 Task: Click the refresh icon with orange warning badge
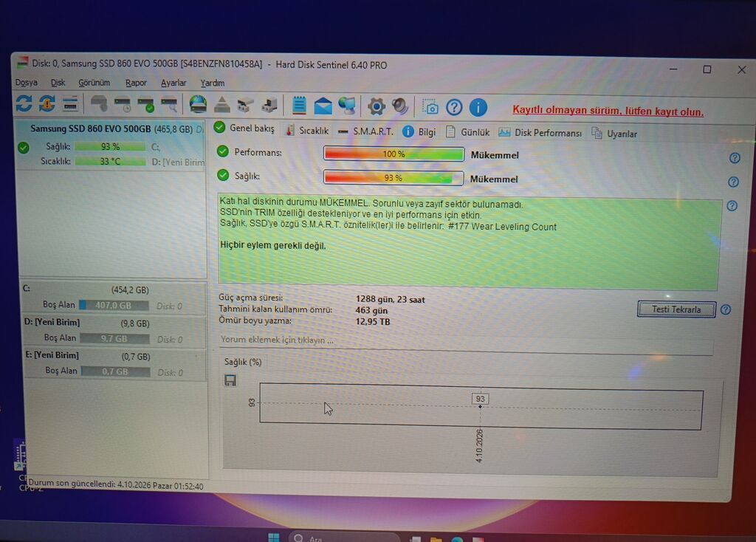47,103
